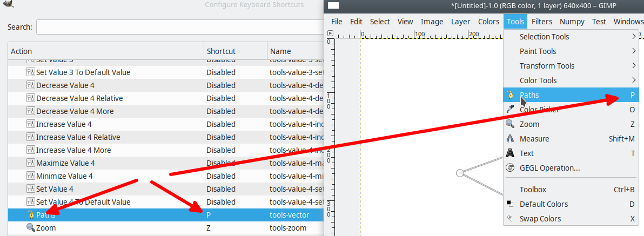Viewport: 644px width, 236px height.
Task: Click the GEGL Operation icon
Action: click(x=509, y=168)
